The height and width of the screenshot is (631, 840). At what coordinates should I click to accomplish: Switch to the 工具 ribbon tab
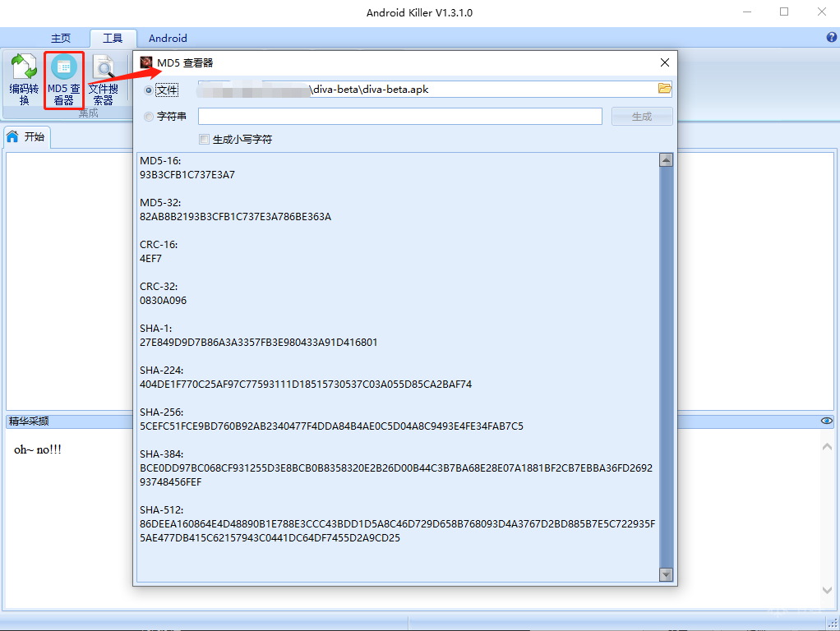point(113,38)
